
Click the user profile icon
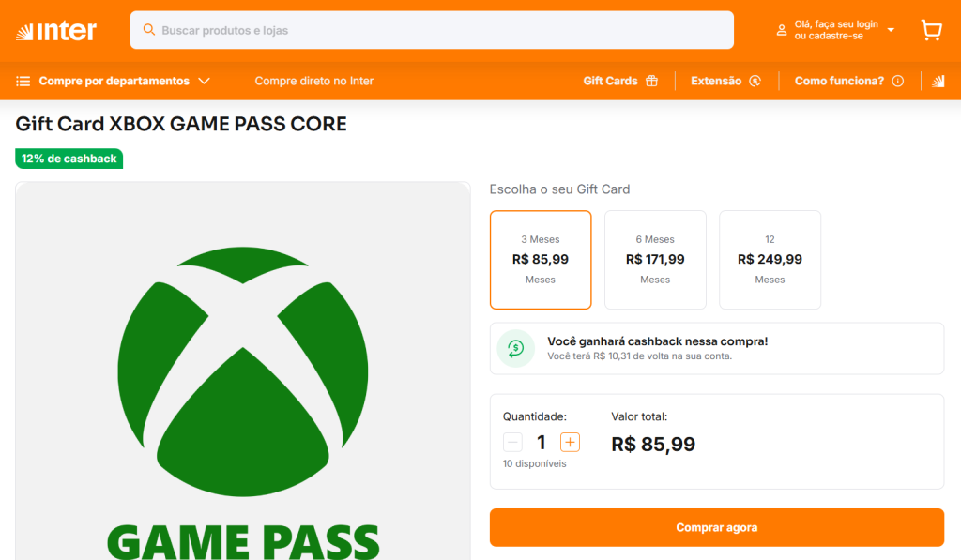(781, 30)
